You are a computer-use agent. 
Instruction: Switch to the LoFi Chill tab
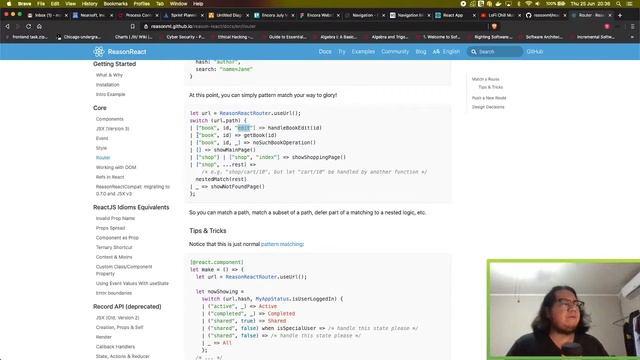click(x=501, y=15)
